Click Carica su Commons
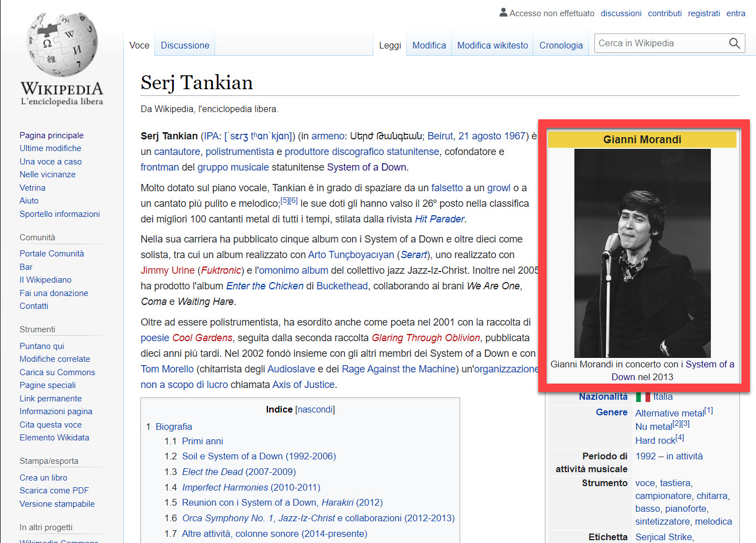 (x=57, y=372)
